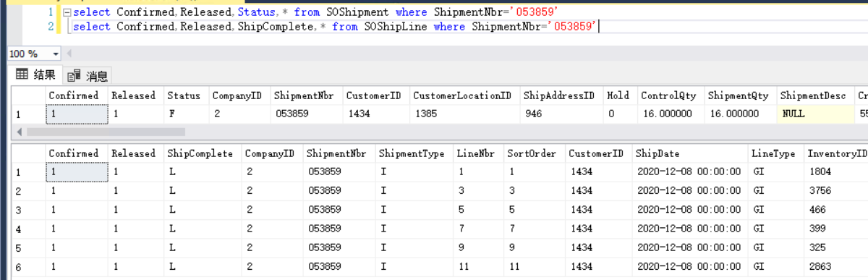Click the InventoryID cell 2863
The width and height of the screenshot is (868, 280).
click(x=835, y=266)
